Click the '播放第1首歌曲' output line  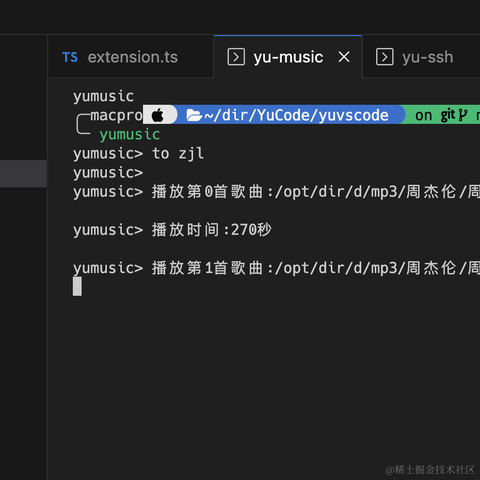(276, 268)
